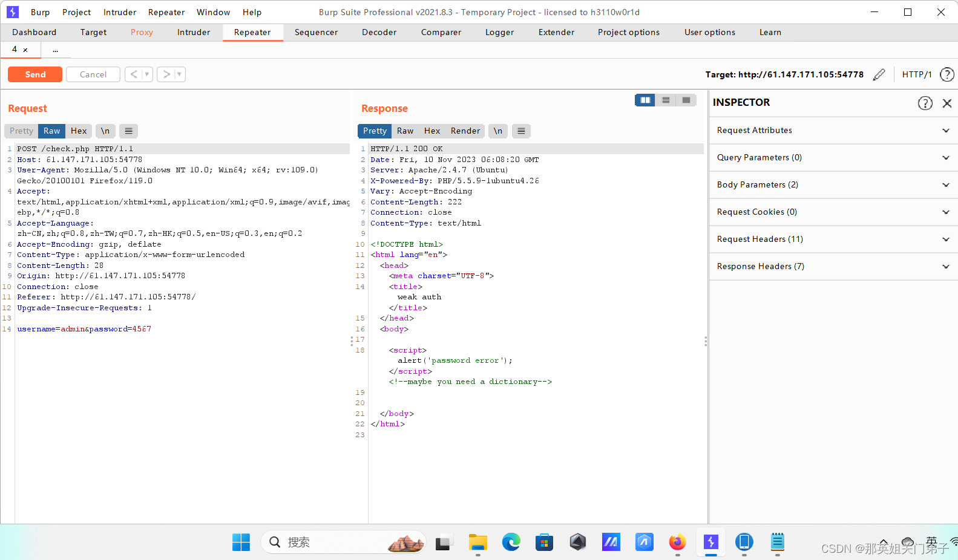The image size is (958, 560).
Task: Click the request body username=admin&password=4567 line
Action: pos(84,329)
